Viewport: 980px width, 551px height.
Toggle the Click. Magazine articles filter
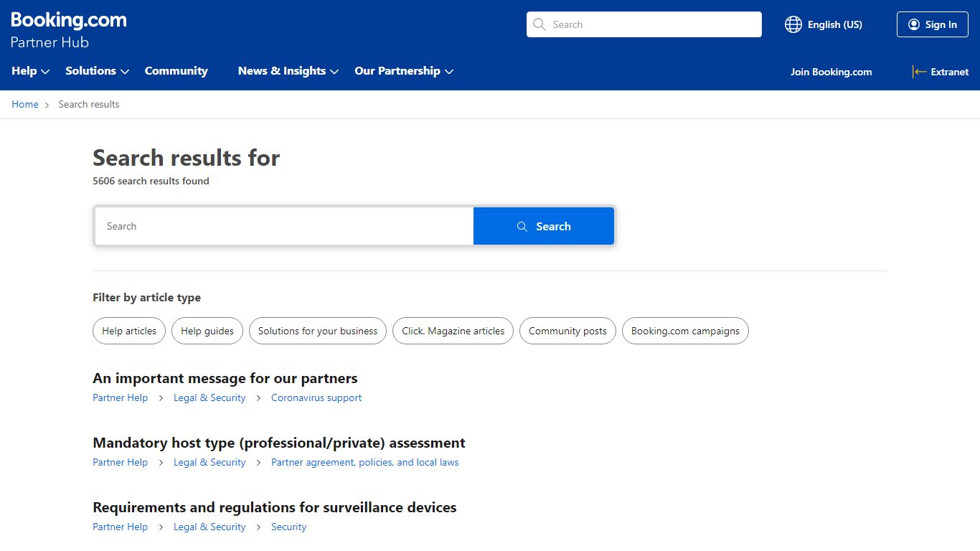(x=453, y=331)
